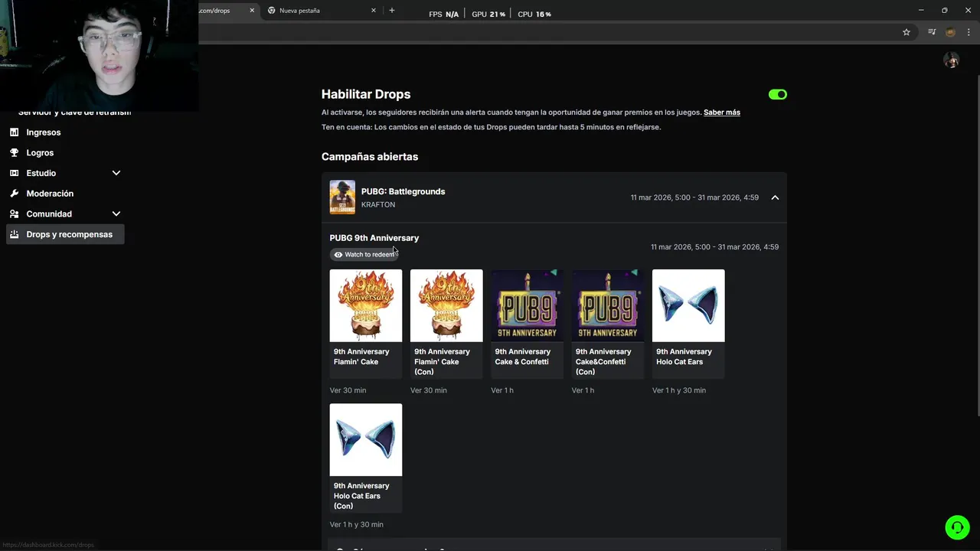980x551 pixels.
Task: Click the Campañas abiertas heading
Action: 370,157
